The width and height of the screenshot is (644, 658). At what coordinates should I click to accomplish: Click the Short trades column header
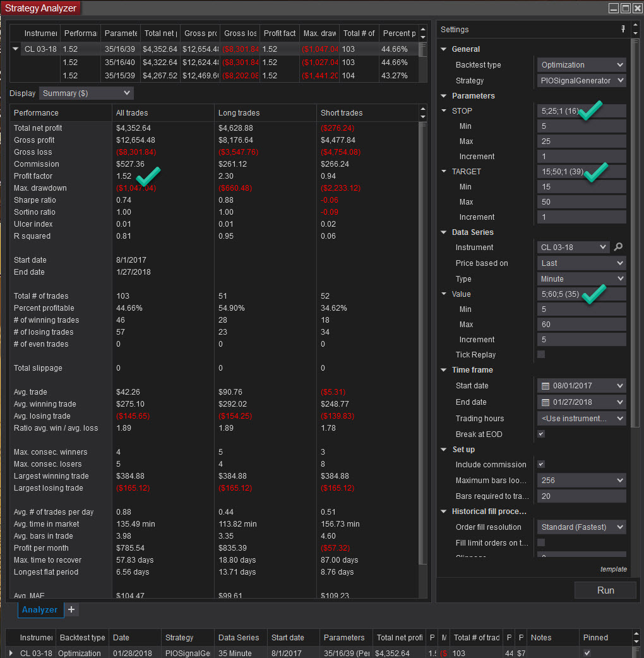367,113
